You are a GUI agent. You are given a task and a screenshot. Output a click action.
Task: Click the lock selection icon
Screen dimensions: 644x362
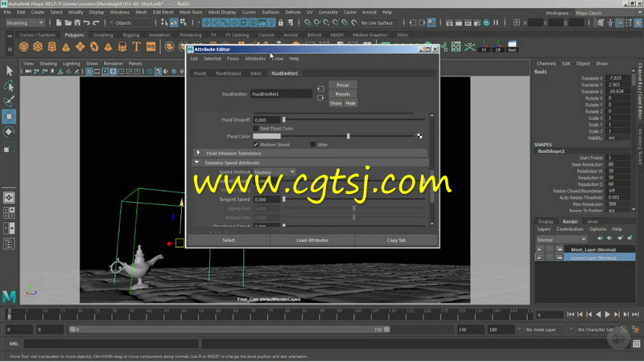(x=281, y=23)
